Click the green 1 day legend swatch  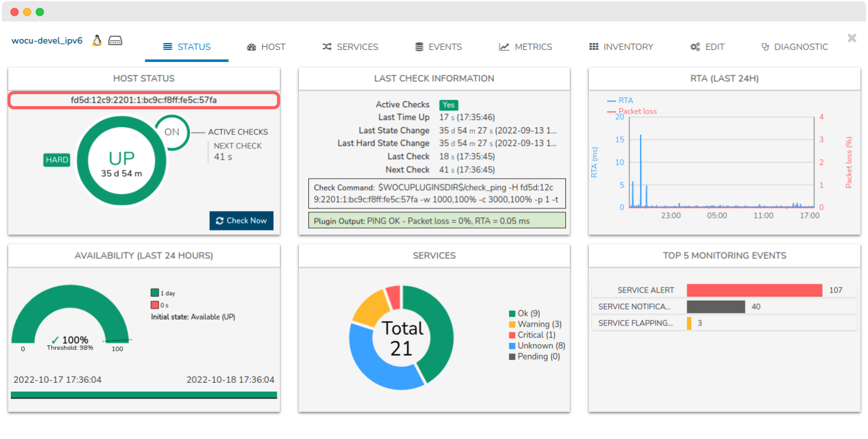154,293
